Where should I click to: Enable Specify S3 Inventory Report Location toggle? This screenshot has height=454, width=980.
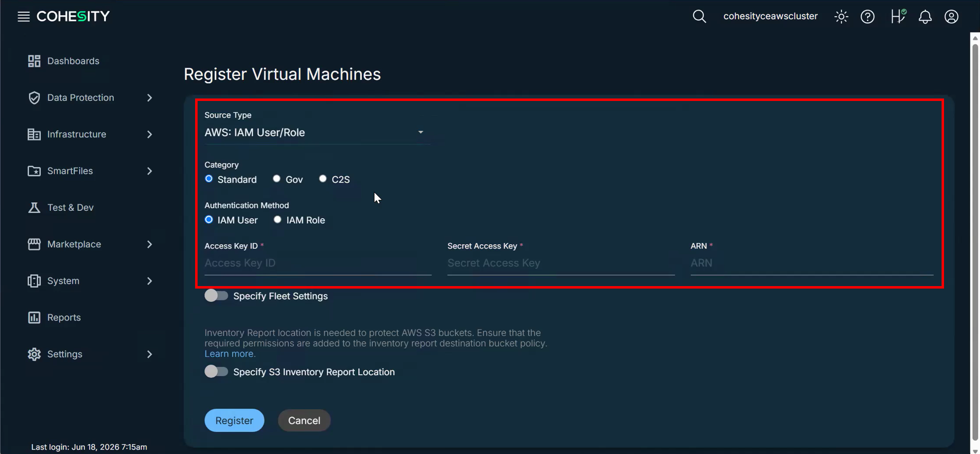coord(216,372)
